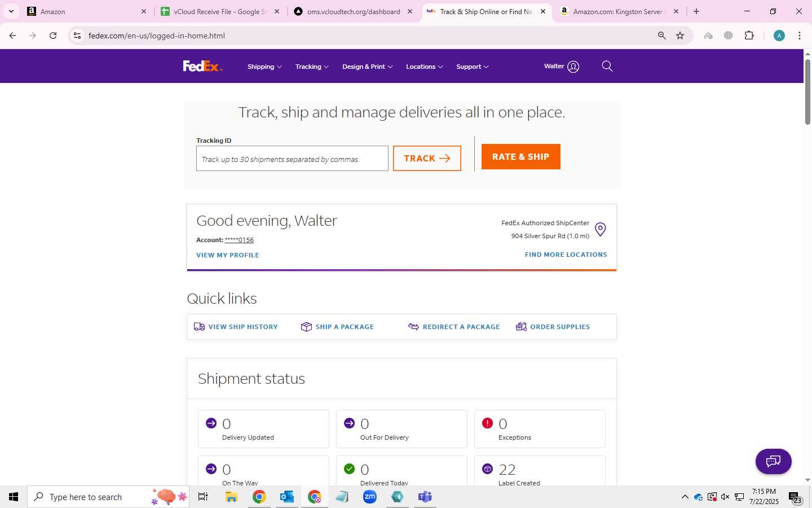Viewport: 812px width, 508px height.
Task: Click the account number *****0156
Action: (239, 240)
